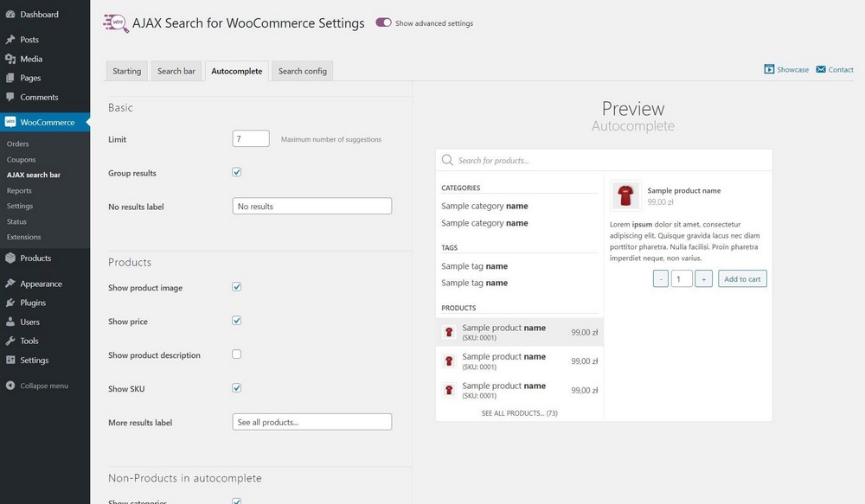Select second Sample tag name suggestion
Viewport: 865px width, 504px height.
coord(474,283)
